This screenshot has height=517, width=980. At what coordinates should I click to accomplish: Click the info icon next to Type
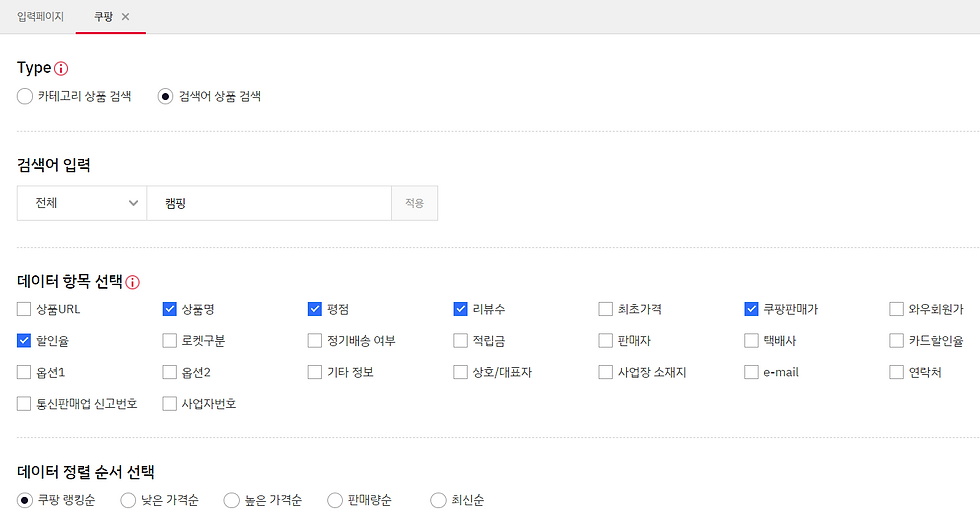61,69
